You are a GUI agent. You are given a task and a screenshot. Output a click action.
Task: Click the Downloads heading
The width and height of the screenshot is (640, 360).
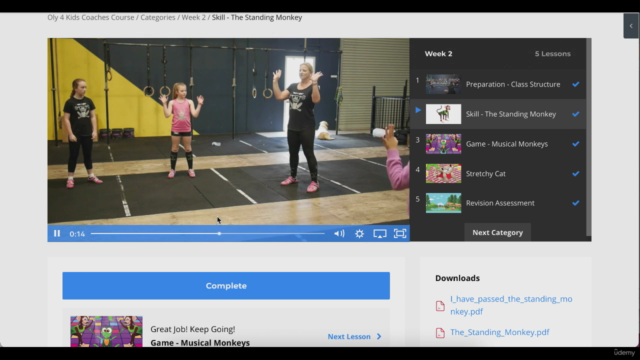coord(457,278)
